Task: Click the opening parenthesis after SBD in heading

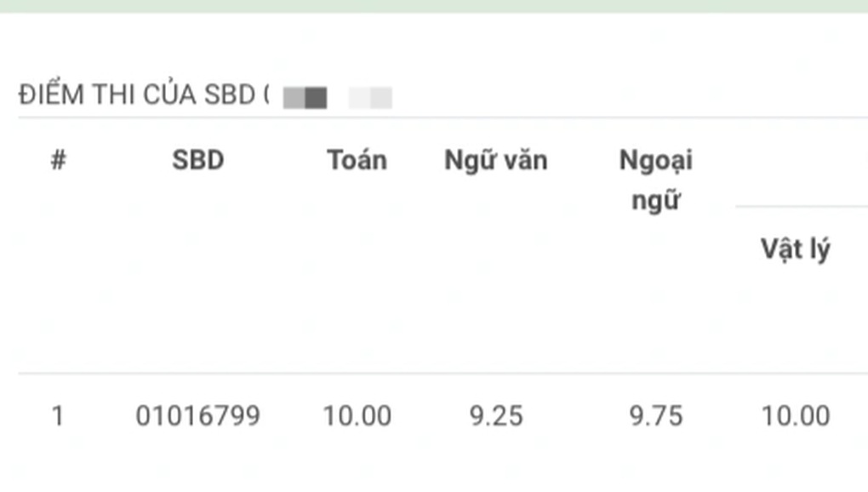Action: coord(266,94)
